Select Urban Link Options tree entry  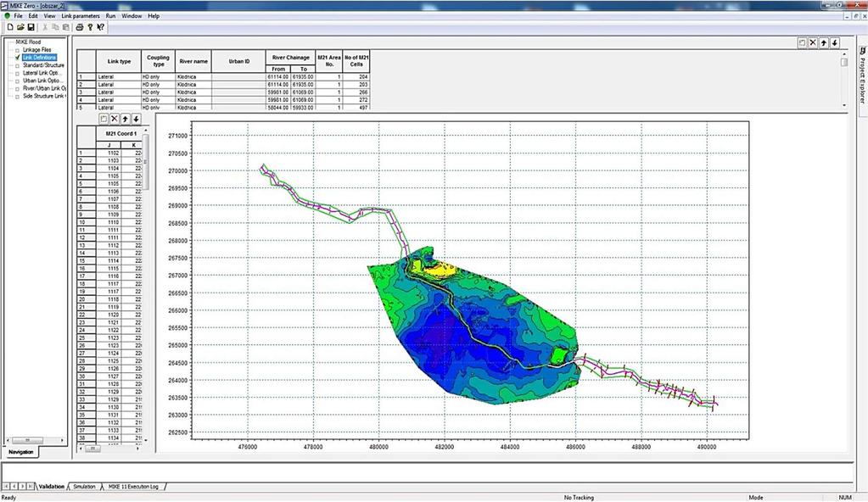point(42,81)
